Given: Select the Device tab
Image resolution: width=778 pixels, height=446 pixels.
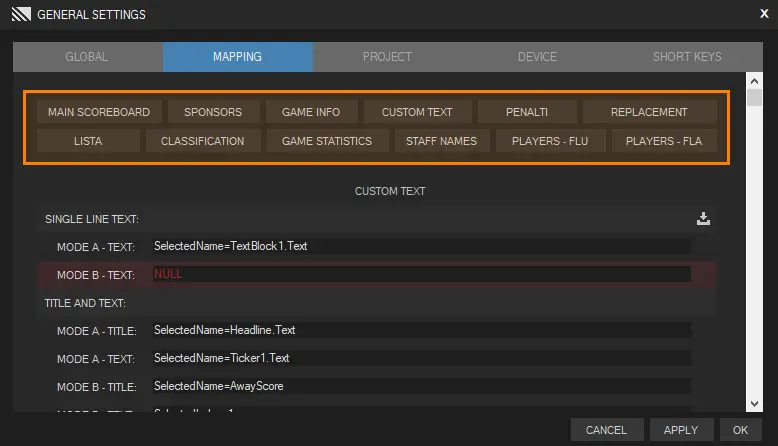Looking at the screenshot, I should point(537,57).
